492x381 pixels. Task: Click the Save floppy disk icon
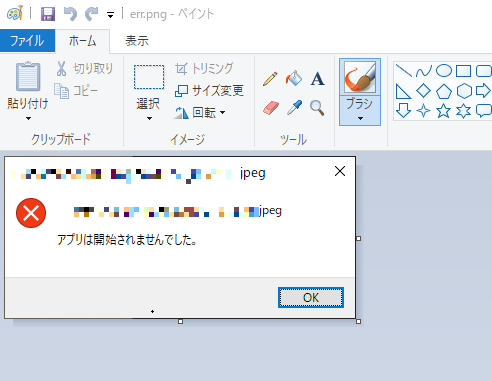pos(48,14)
